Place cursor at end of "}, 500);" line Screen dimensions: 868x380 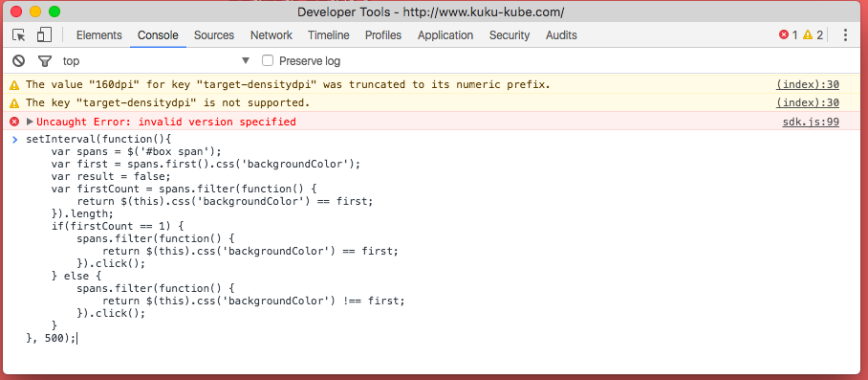tap(76, 338)
